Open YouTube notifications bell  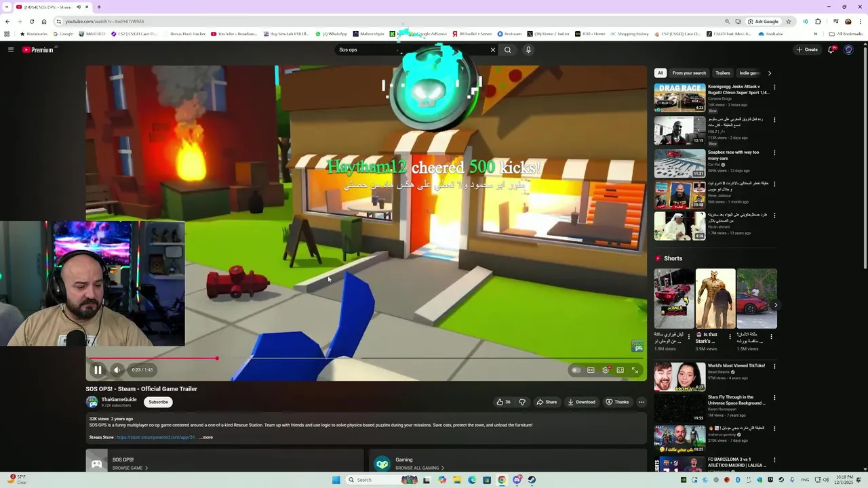[832, 49]
